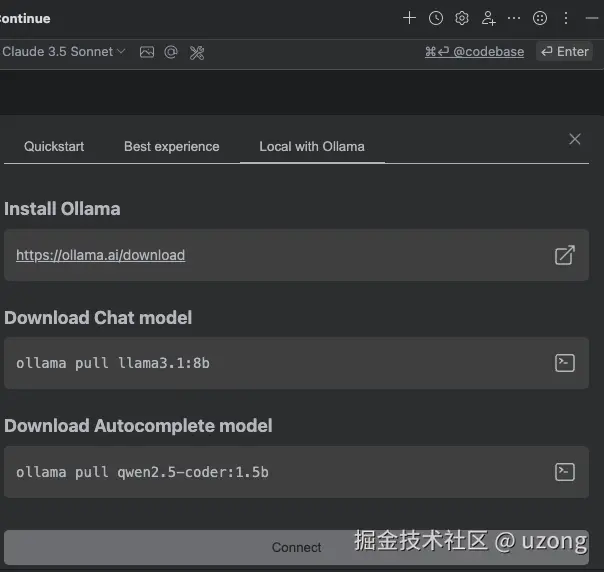Switch to the Best experience tab
Viewport: 604px width, 572px height.
[172, 146]
